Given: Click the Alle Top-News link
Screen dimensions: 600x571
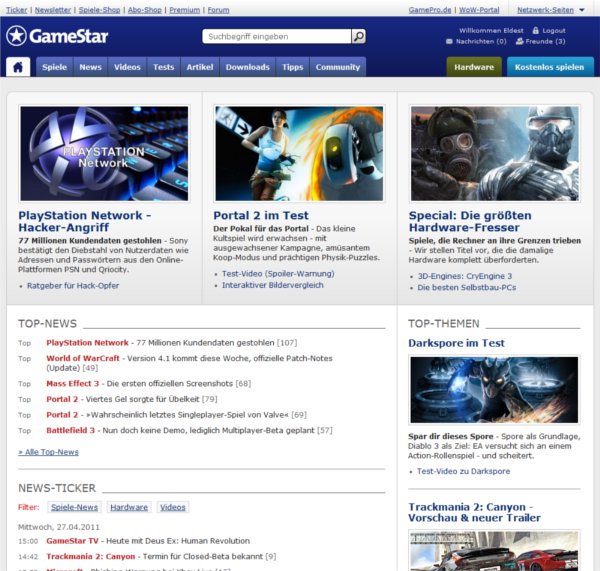Looking at the screenshot, I should coord(48,452).
